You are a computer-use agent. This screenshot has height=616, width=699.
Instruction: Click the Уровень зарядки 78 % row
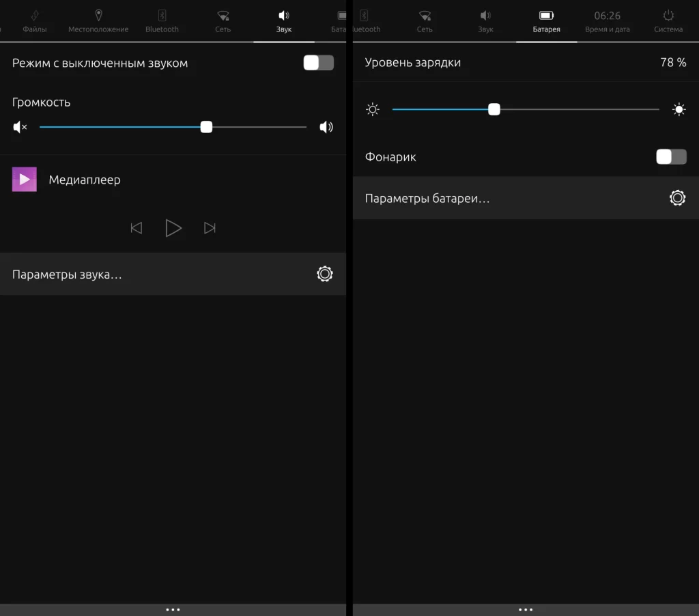click(526, 62)
